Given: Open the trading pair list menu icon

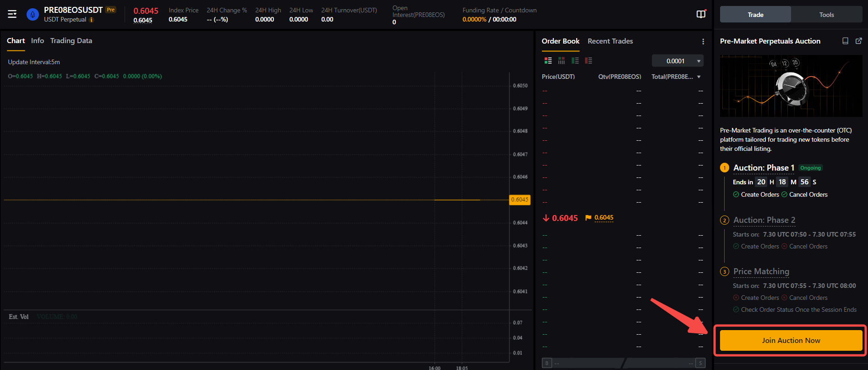Looking at the screenshot, I should coord(12,14).
